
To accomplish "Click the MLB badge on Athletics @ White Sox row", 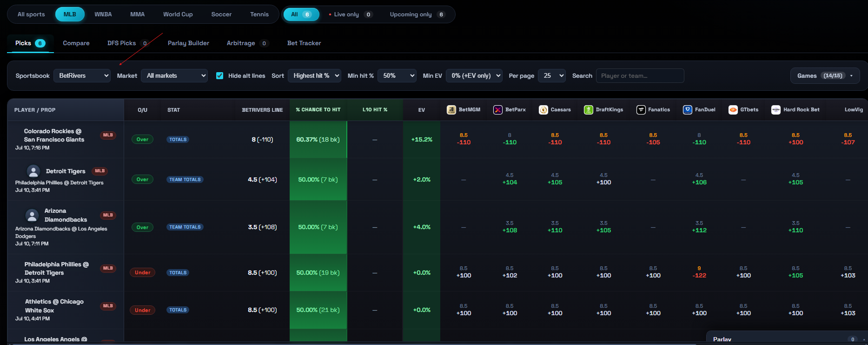I will pos(108,306).
